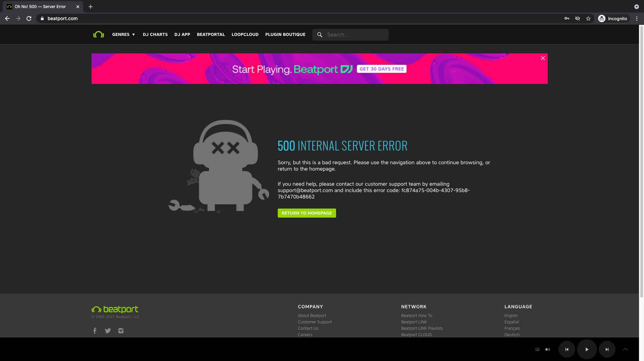The width and height of the screenshot is (644, 361).
Task: Open the Loopcloud link
Action: tap(245, 35)
